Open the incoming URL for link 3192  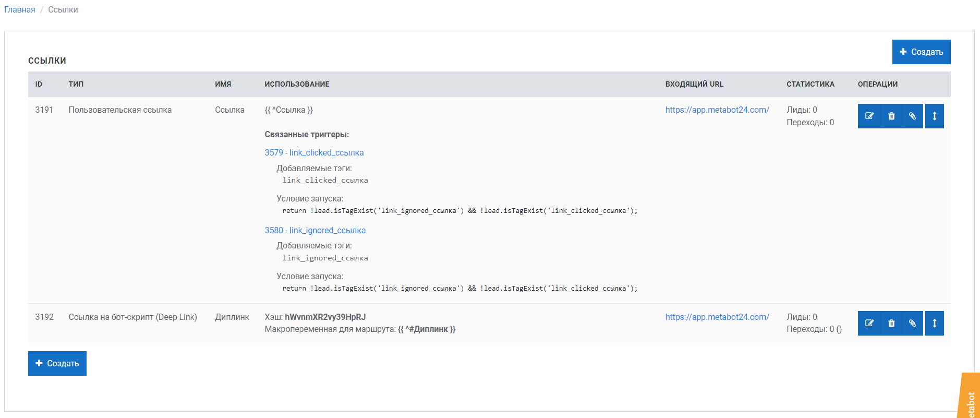717,317
